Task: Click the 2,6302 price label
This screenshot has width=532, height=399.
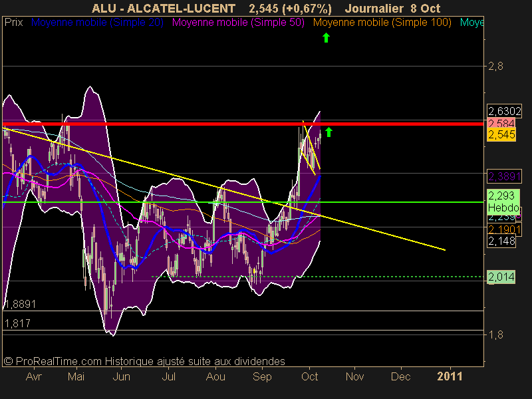Action: pos(504,111)
